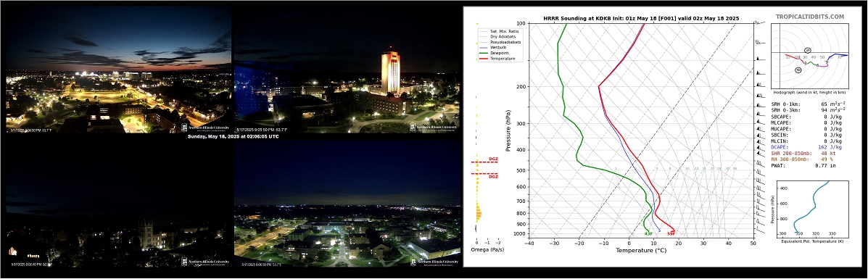
Task: Click NIU logo on bottom-left dark webcam
Action: coord(205,262)
